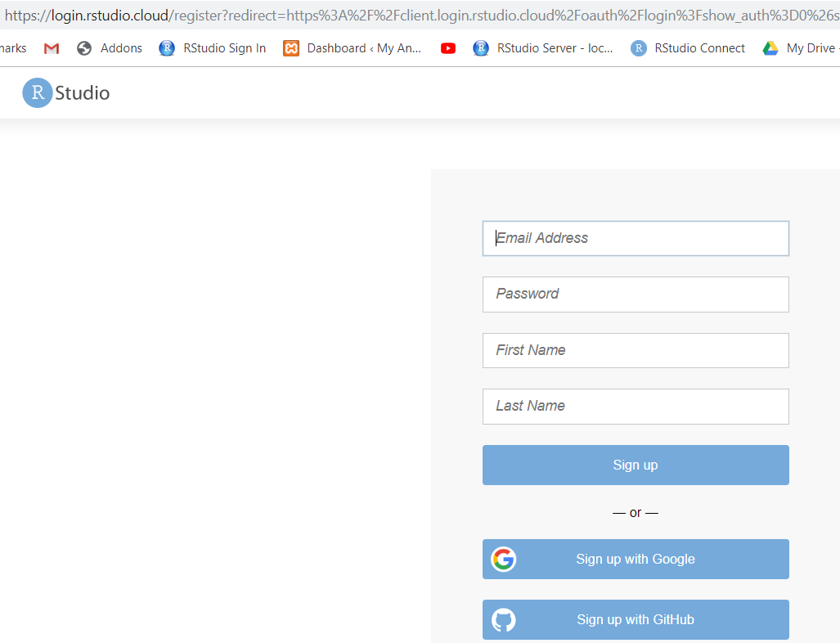Click the Gmail icon on the bookmarks bar

pyautogui.click(x=51, y=47)
